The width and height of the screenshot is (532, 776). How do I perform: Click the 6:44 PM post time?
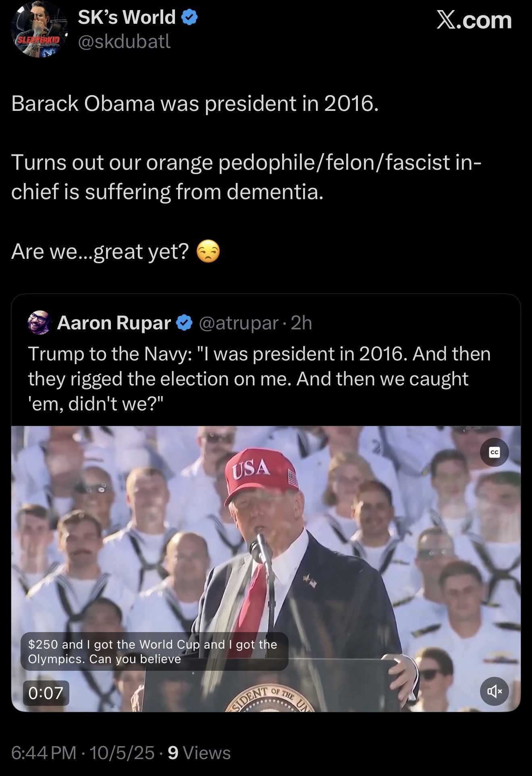pyautogui.click(x=44, y=753)
